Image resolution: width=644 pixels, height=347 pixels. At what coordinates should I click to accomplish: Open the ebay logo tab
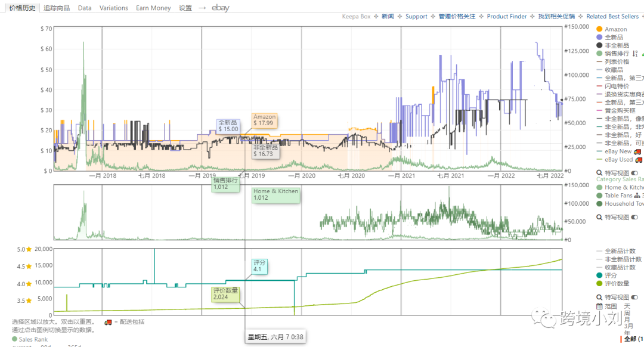221,8
